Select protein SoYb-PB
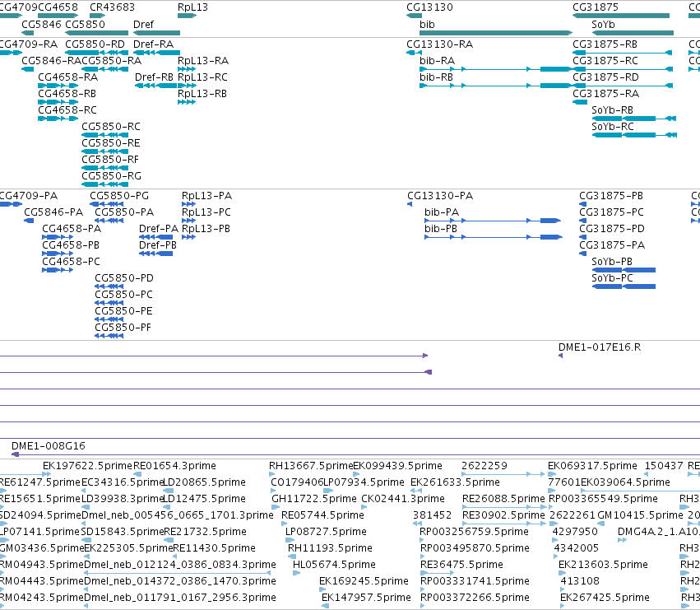This screenshot has width=700, height=610. click(612, 261)
